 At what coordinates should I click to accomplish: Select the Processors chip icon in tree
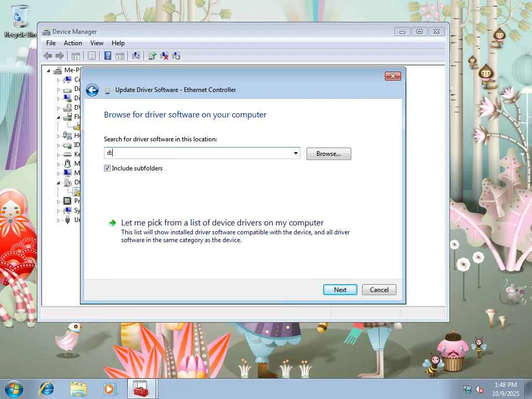[68, 201]
